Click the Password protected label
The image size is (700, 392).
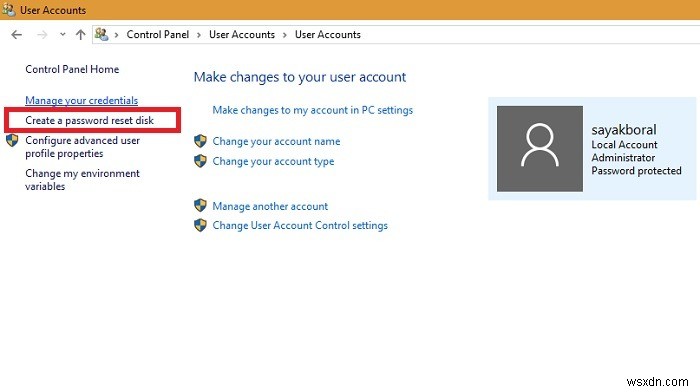[x=636, y=171]
